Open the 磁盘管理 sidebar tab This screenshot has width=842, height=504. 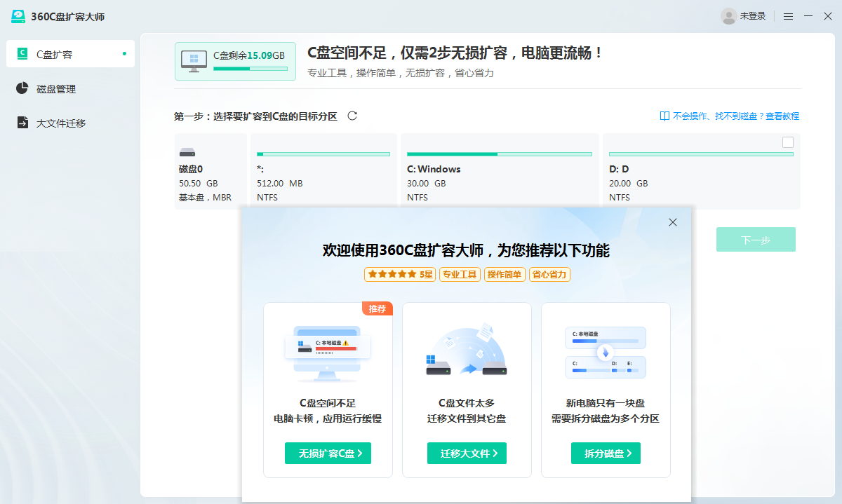click(56, 89)
